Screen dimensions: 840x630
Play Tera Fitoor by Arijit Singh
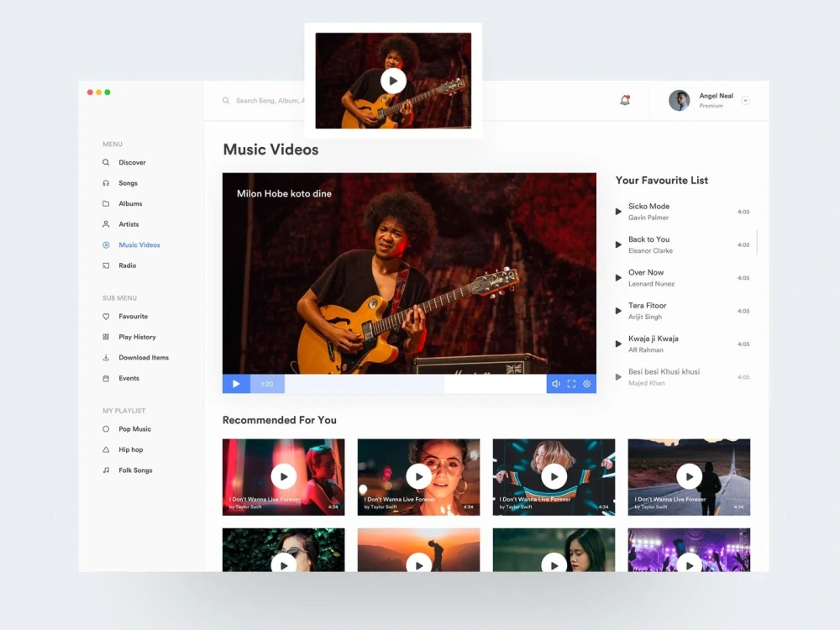(x=618, y=312)
